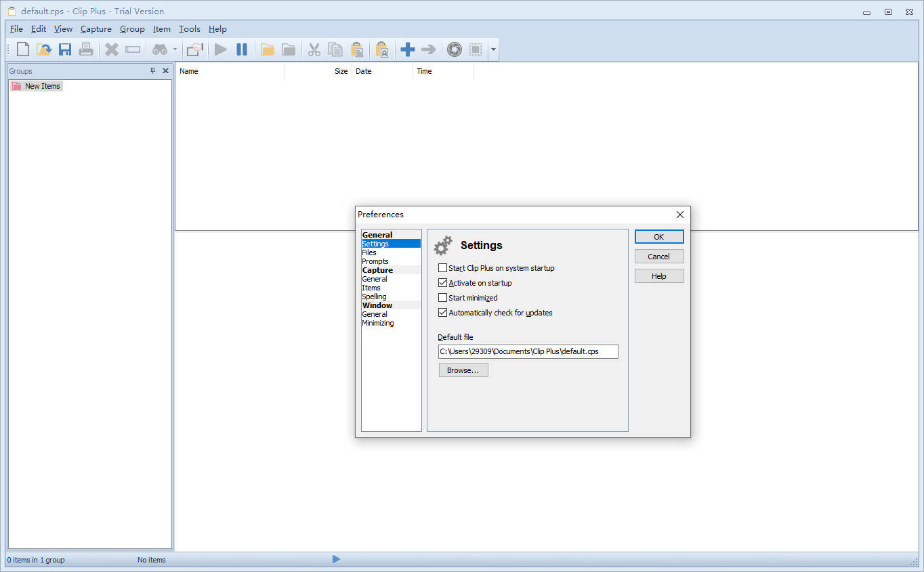924x572 pixels.
Task: Click the Paste as text clipboard icon
Action: click(382, 49)
